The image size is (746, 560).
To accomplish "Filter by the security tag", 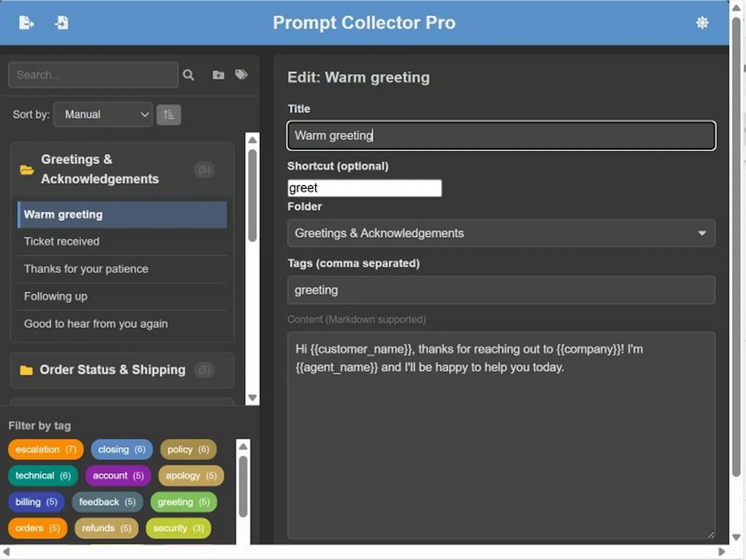I will [179, 528].
